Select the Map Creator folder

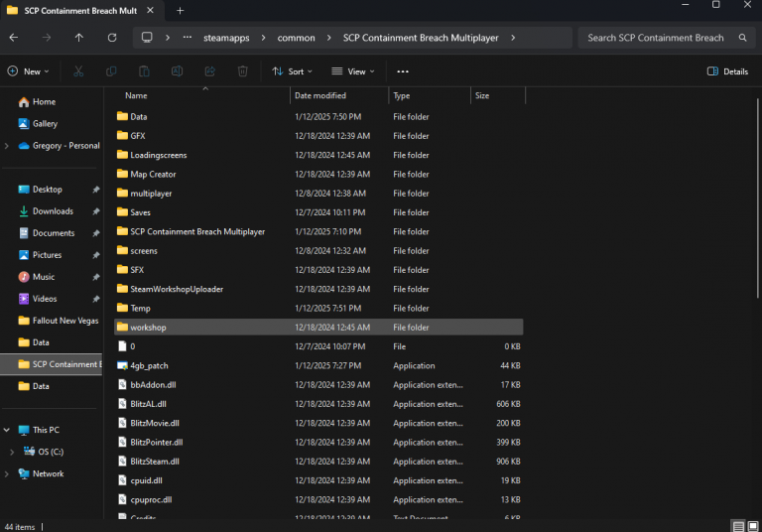point(153,174)
